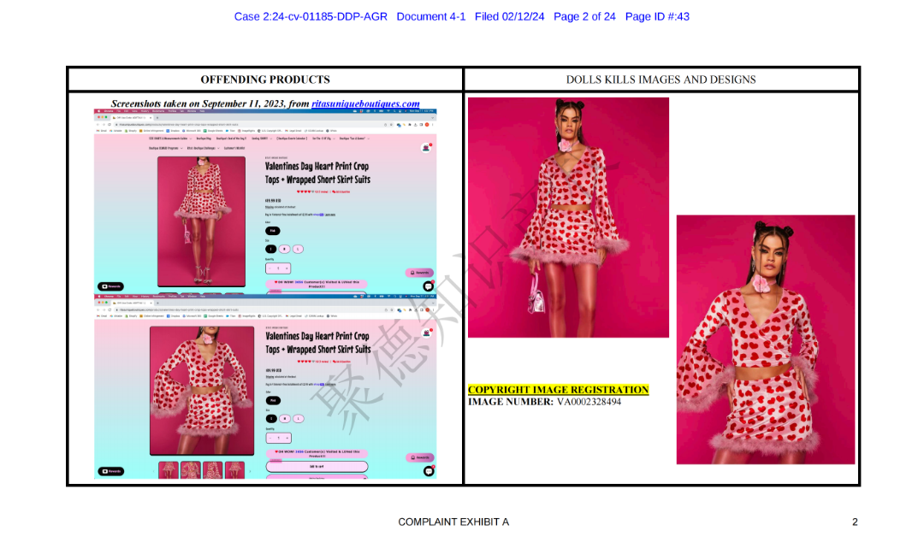Choose Pink color option in lower screenshot
924x560 pixels.
273,400
